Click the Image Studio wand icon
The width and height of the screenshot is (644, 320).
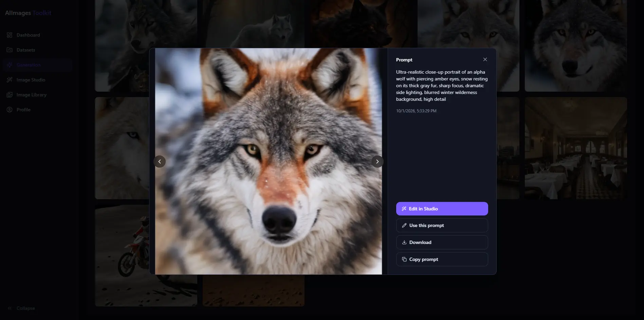tap(10, 80)
